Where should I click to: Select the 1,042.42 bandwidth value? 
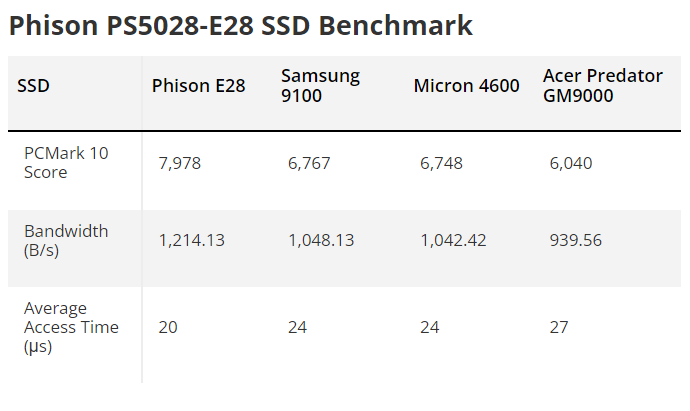(x=453, y=240)
